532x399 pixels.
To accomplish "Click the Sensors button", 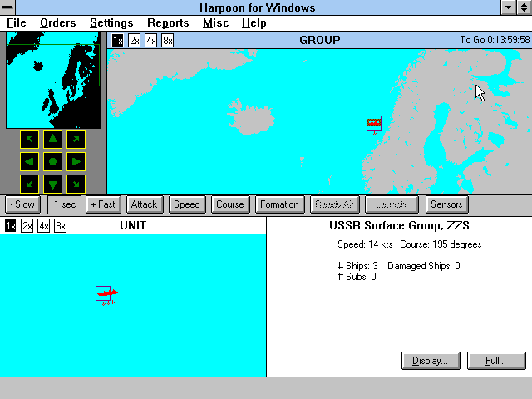I will point(447,204).
